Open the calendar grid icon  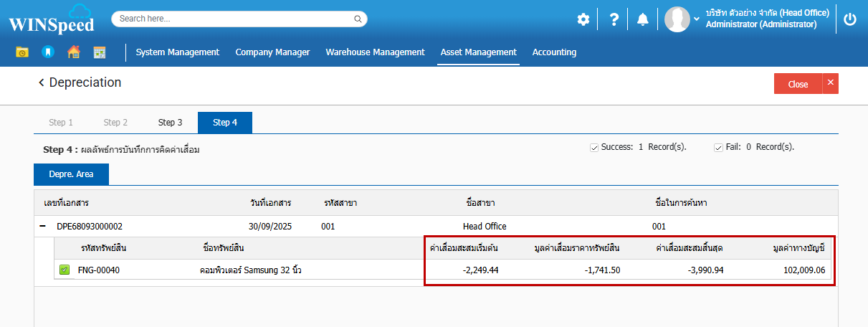99,52
